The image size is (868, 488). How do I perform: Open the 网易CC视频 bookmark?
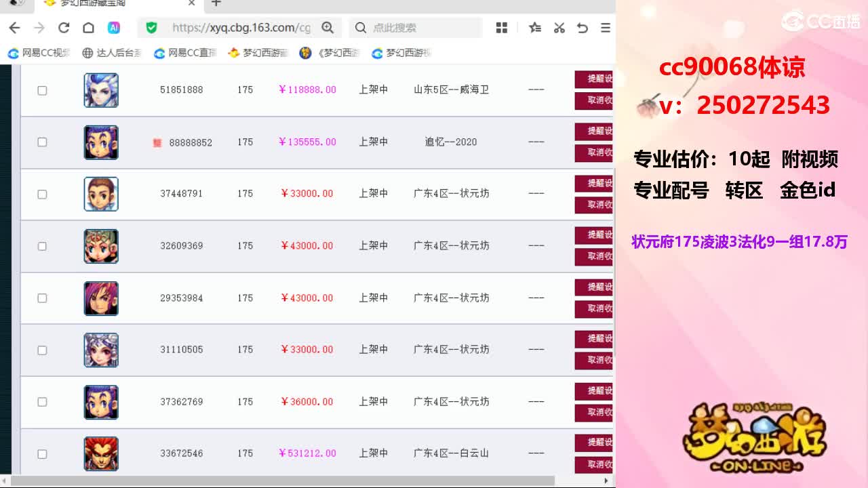coord(39,53)
